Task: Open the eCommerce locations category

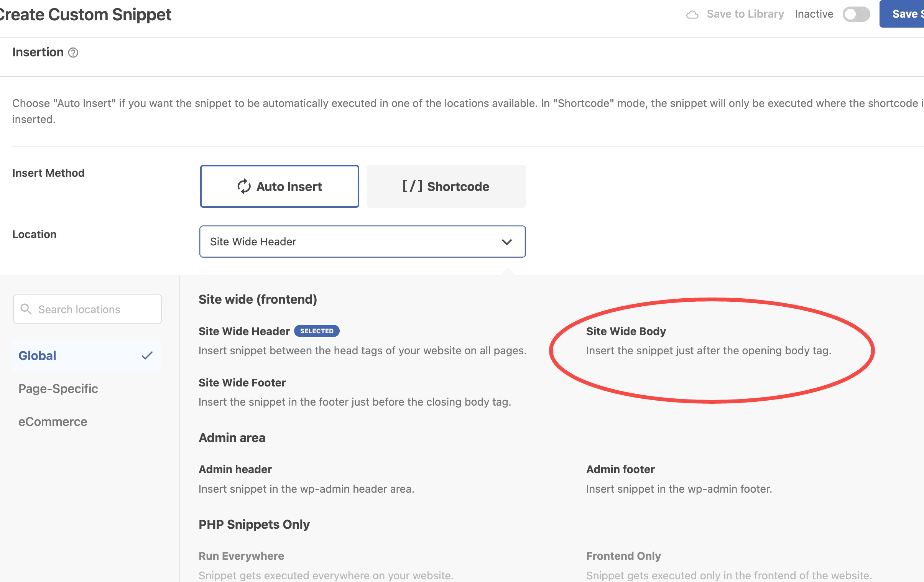Action: point(53,421)
